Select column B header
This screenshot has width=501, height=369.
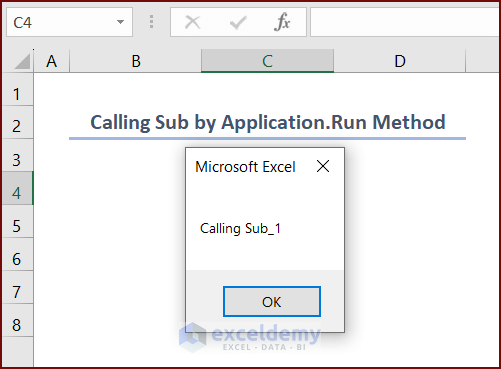point(135,61)
